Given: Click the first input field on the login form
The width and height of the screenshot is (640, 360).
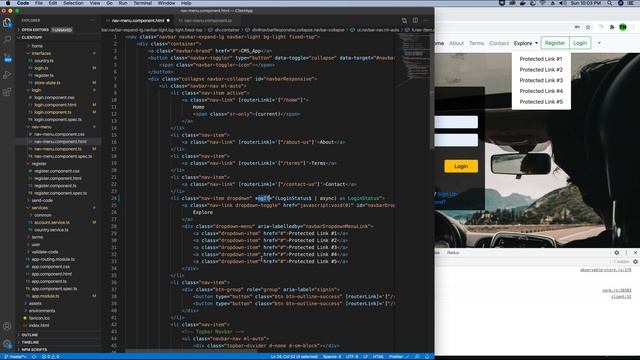Looking at the screenshot, I should click(x=456, y=122).
